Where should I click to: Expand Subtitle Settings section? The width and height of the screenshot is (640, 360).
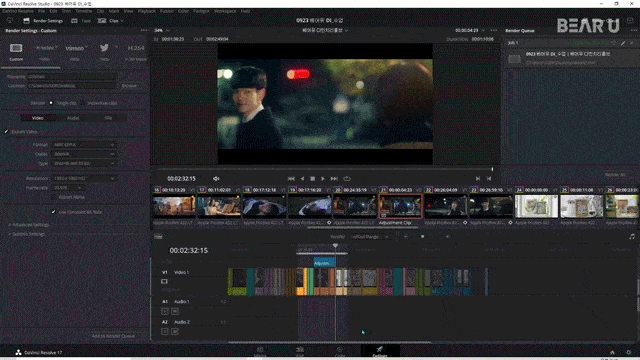point(27,234)
